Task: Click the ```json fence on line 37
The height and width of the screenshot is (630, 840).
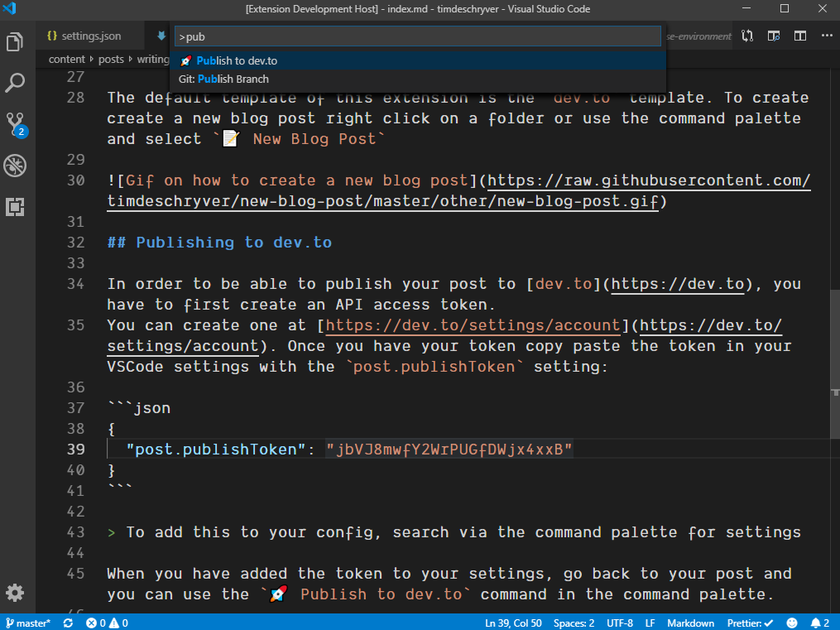Action: pos(139,407)
